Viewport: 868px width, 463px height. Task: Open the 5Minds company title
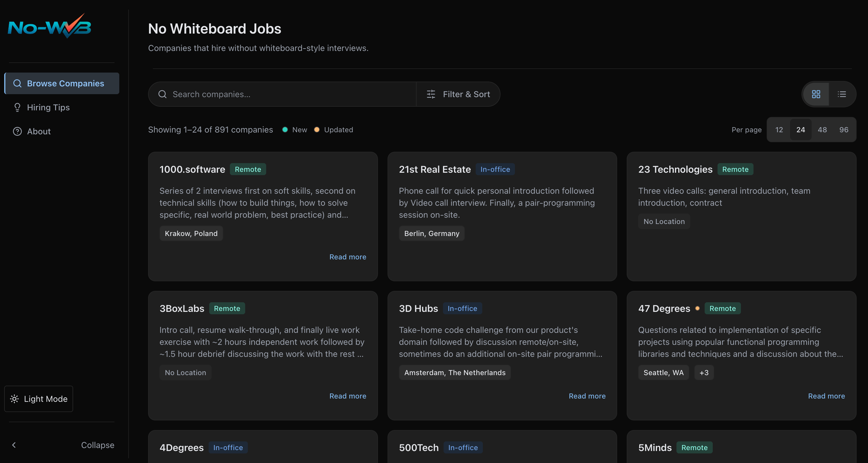655,447
